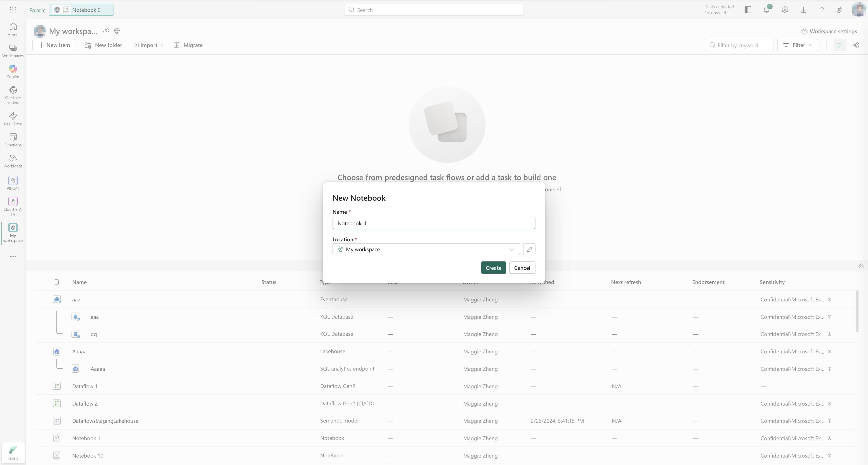Image resolution: width=868 pixels, height=465 pixels.
Task: Open PBICAT workspace in the sidebar
Action: click(x=13, y=183)
